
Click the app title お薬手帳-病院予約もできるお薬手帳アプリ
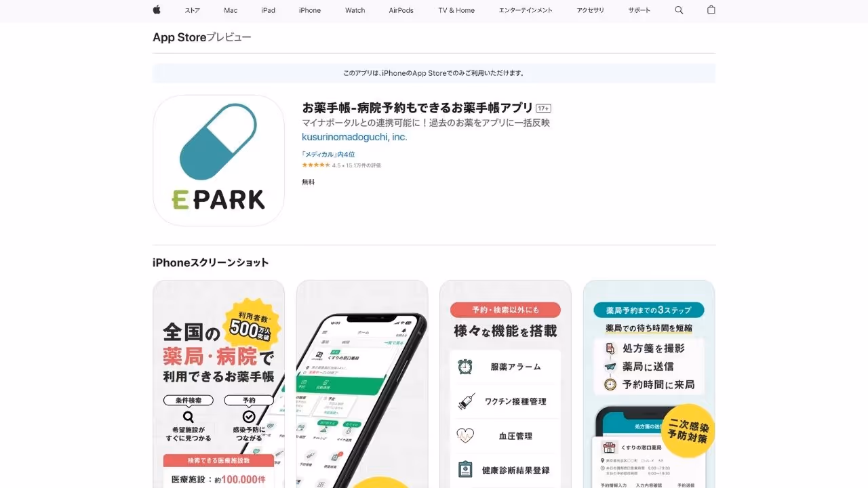click(x=417, y=108)
